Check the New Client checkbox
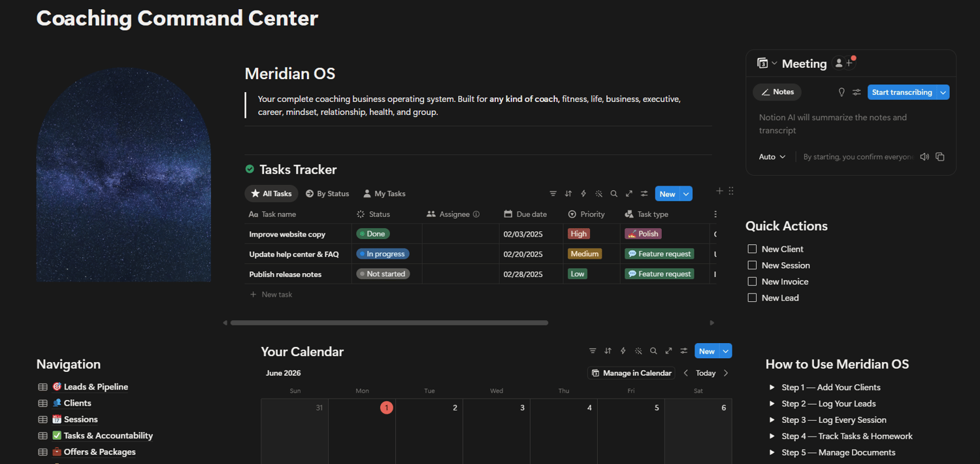 752,249
